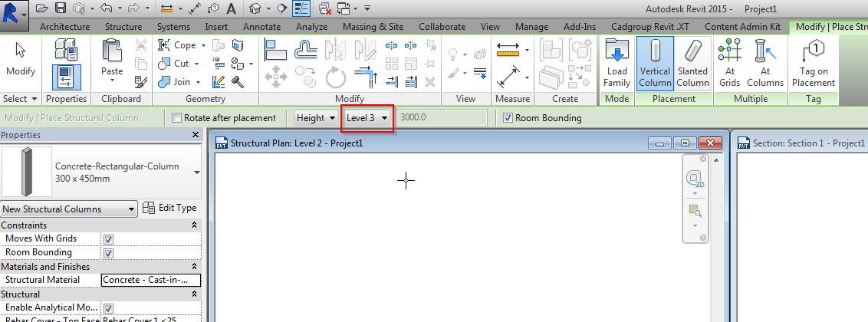Undo the last action with the Undo arrow
This screenshot has height=322, width=868.
(107, 8)
